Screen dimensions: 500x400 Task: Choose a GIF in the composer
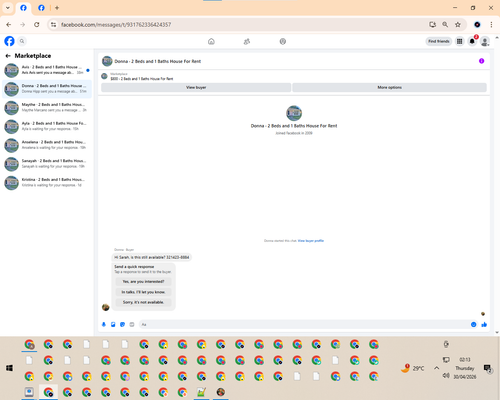pos(132,325)
